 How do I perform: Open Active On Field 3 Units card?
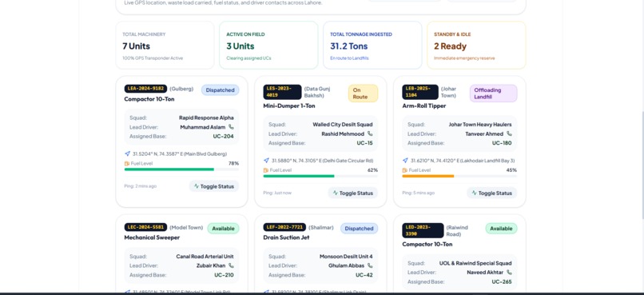click(x=268, y=46)
